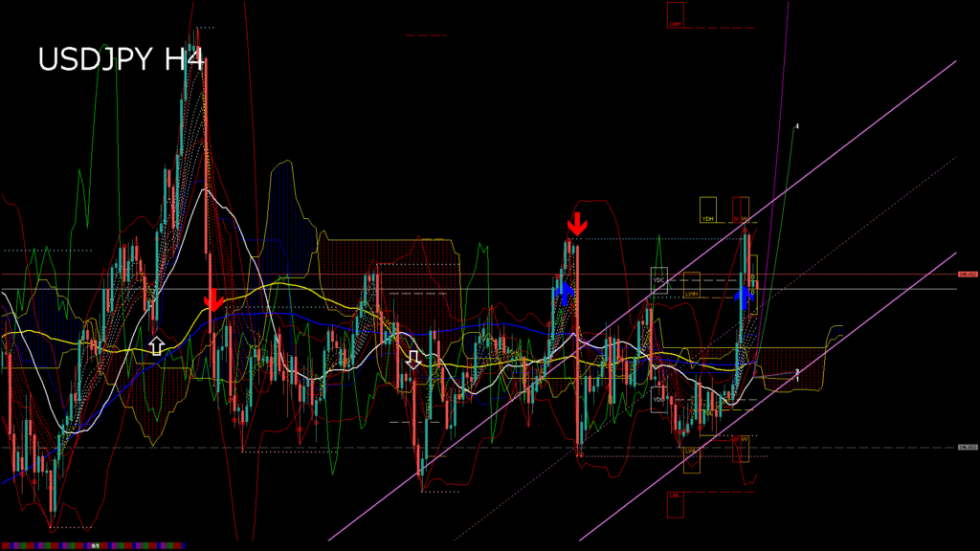Click the colored session strip at bottom left
Viewport: 980px width, 551px height.
pyautogui.click(x=38, y=546)
